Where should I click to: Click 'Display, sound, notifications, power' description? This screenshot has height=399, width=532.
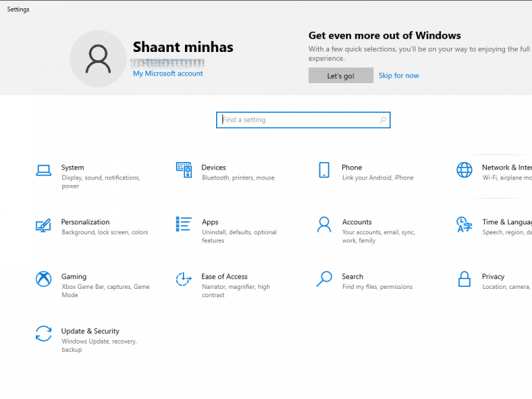pos(100,182)
